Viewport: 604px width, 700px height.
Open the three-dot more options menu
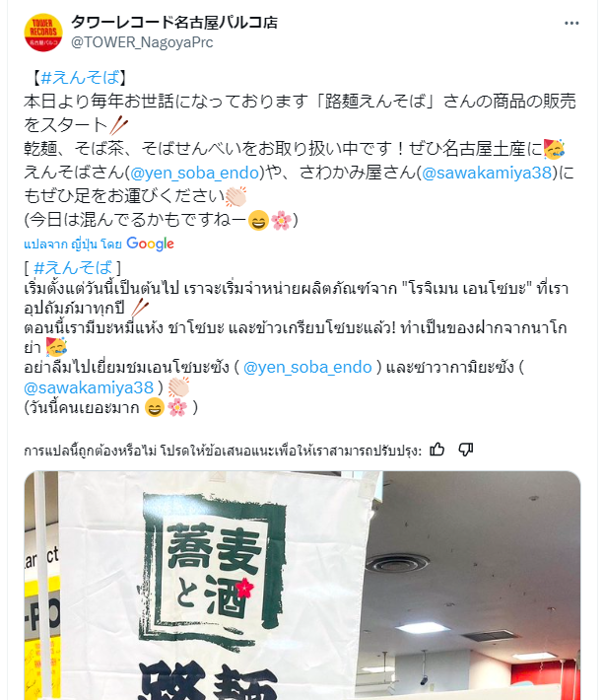[x=571, y=24]
